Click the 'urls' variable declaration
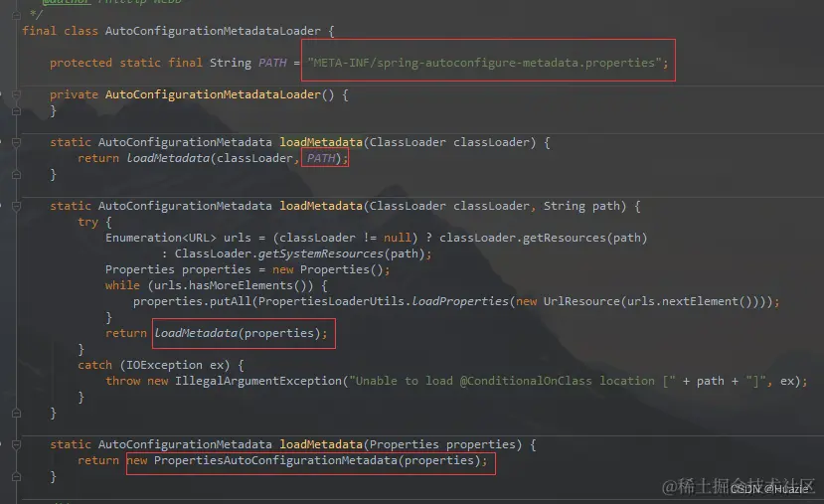Viewport: 824px width, 504px height. tap(237, 238)
